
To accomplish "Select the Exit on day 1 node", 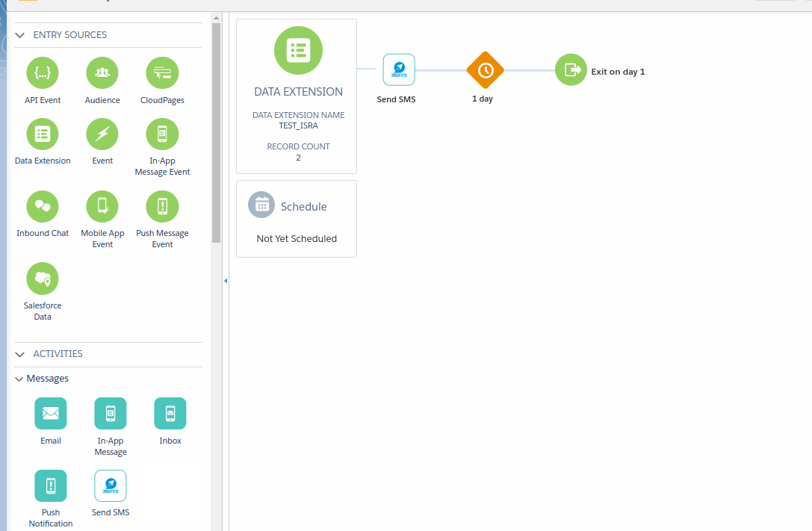I will [571, 70].
